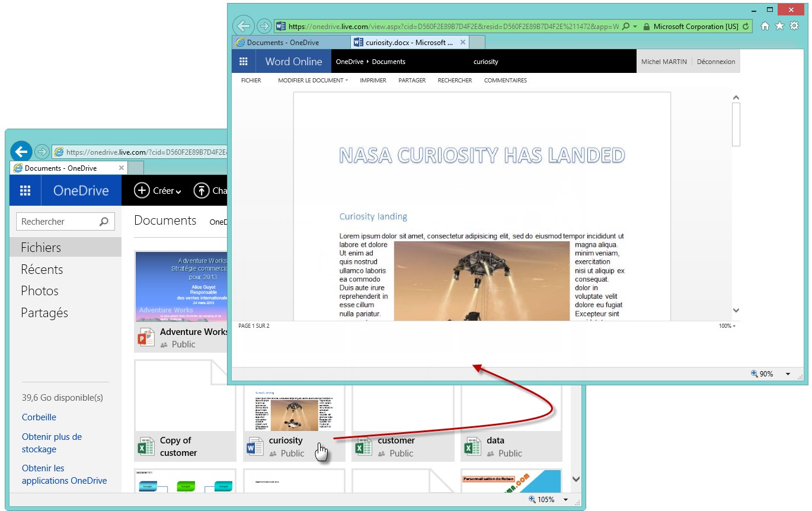Open the Word Online app launcher grid
The height and width of the screenshot is (511, 812).
click(243, 62)
